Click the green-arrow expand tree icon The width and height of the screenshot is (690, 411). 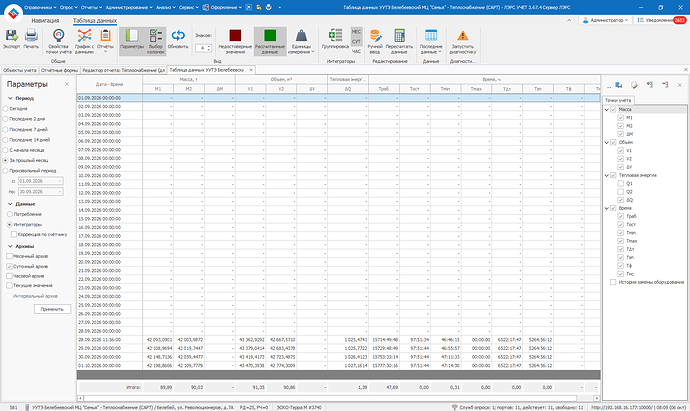650,85
